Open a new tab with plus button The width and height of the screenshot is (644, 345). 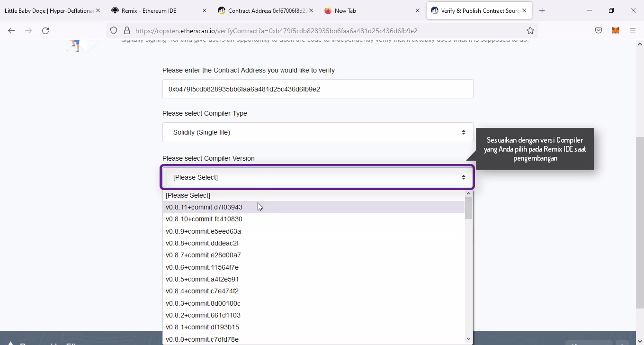tap(542, 10)
